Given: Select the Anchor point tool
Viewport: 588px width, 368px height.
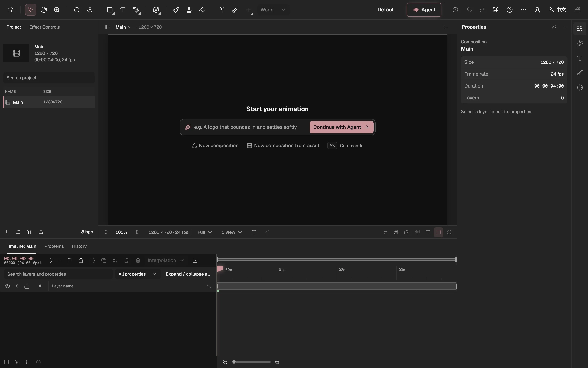Looking at the screenshot, I should coord(90,10).
